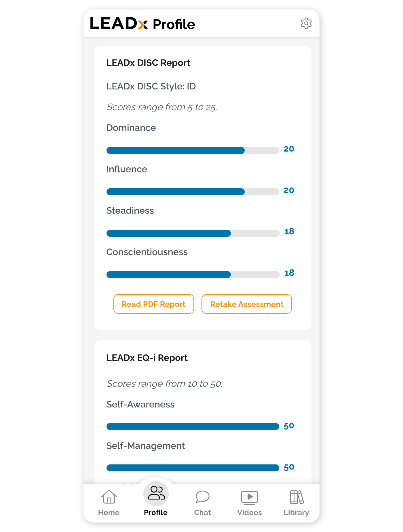Click the LEADx DISC Report heading

[x=148, y=63]
